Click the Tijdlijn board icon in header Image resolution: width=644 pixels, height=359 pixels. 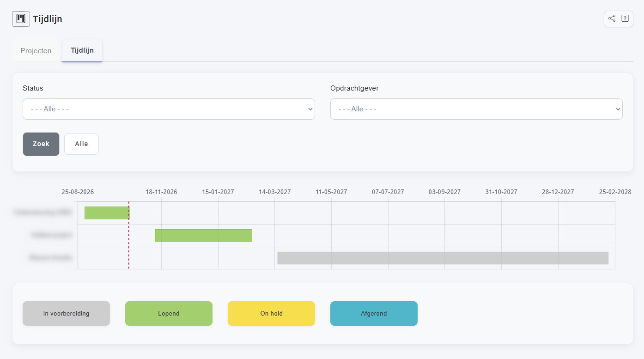pyautogui.click(x=21, y=19)
